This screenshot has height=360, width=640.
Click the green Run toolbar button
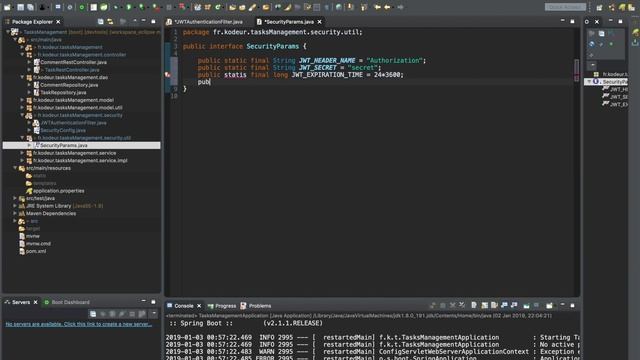[129, 7]
